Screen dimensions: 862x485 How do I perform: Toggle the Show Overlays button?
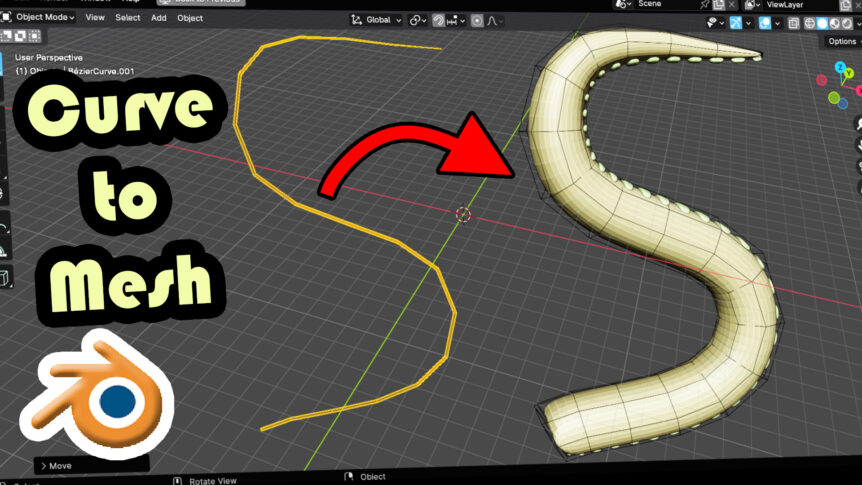765,23
